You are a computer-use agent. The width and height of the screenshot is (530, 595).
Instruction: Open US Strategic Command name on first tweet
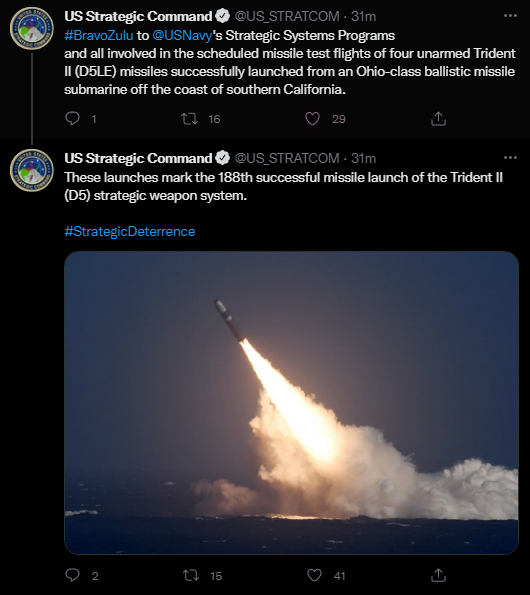click(138, 16)
